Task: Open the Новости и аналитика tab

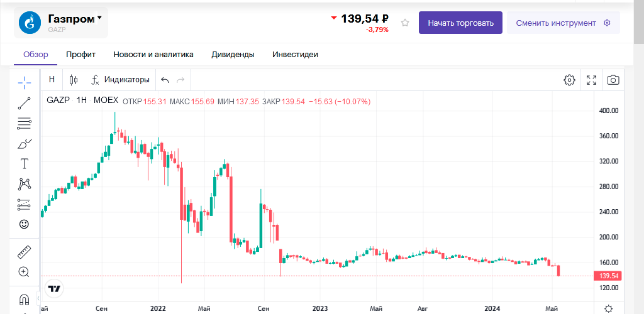Action: pyautogui.click(x=153, y=55)
